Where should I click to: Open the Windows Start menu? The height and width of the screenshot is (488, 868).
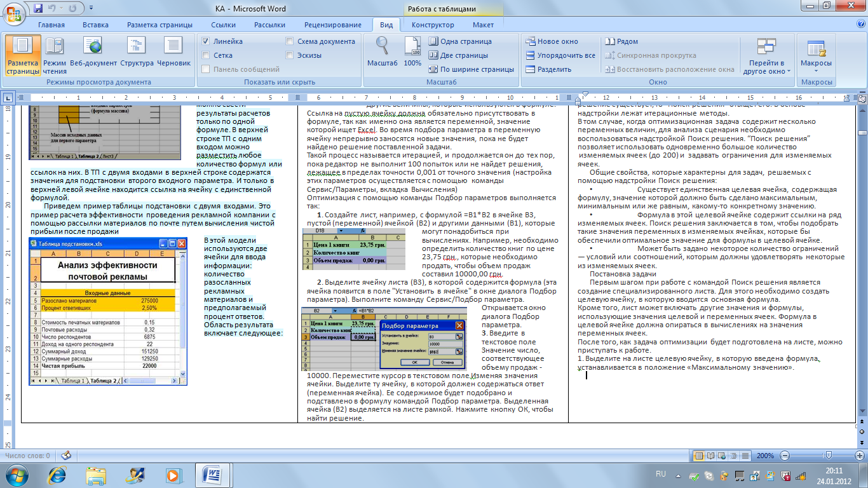[17, 475]
